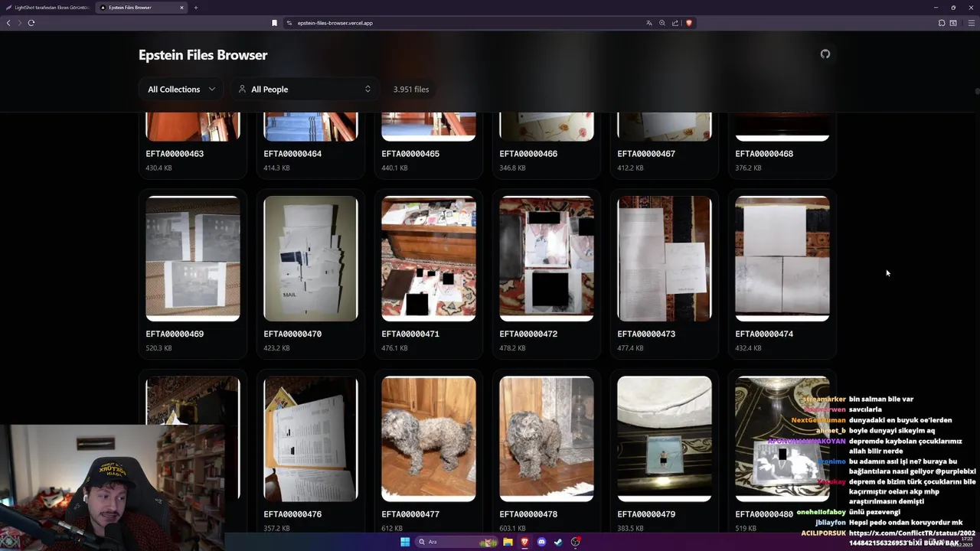Click the share page icon
The width and height of the screenshot is (980, 551).
click(675, 23)
